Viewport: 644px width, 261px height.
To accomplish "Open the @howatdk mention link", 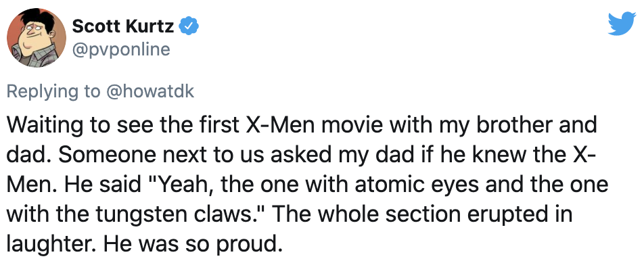I will pos(150,91).
